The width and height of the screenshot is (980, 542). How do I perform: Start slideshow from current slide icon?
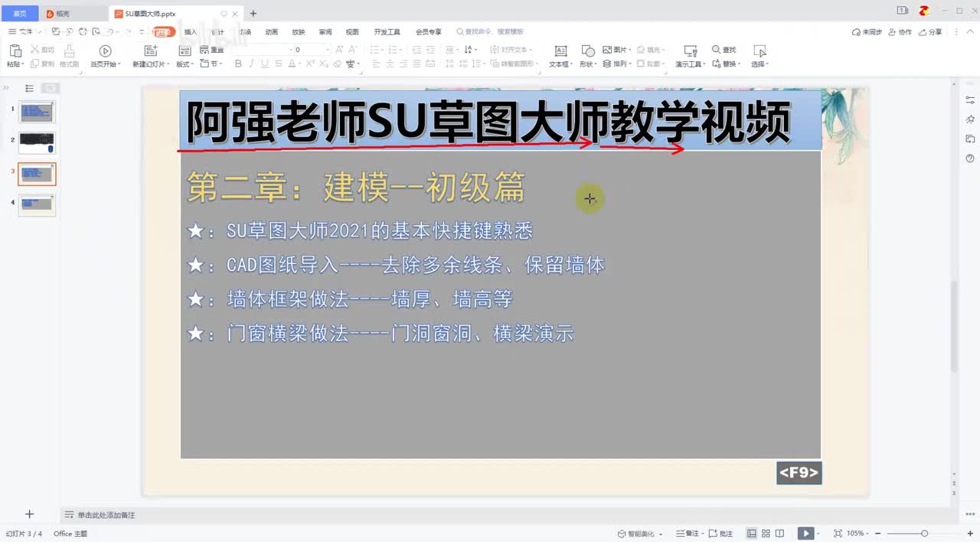[106, 51]
